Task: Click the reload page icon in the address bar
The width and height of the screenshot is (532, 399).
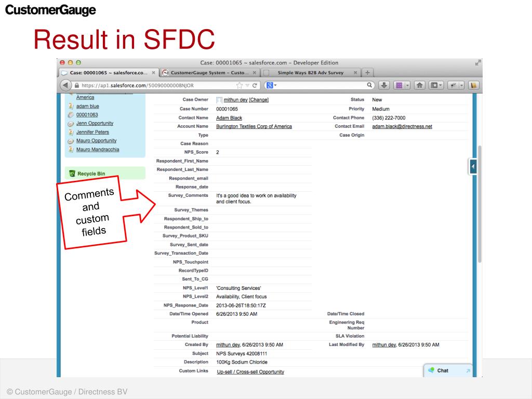Action: tap(255, 86)
